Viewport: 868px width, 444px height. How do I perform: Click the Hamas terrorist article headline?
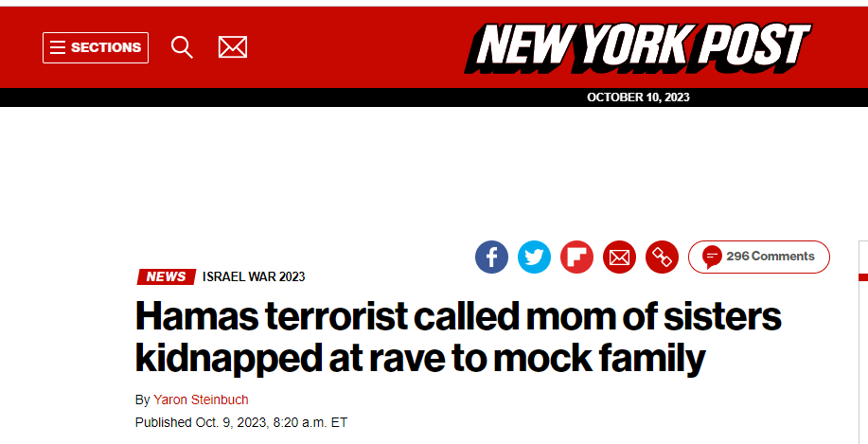[x=458, y=338]
